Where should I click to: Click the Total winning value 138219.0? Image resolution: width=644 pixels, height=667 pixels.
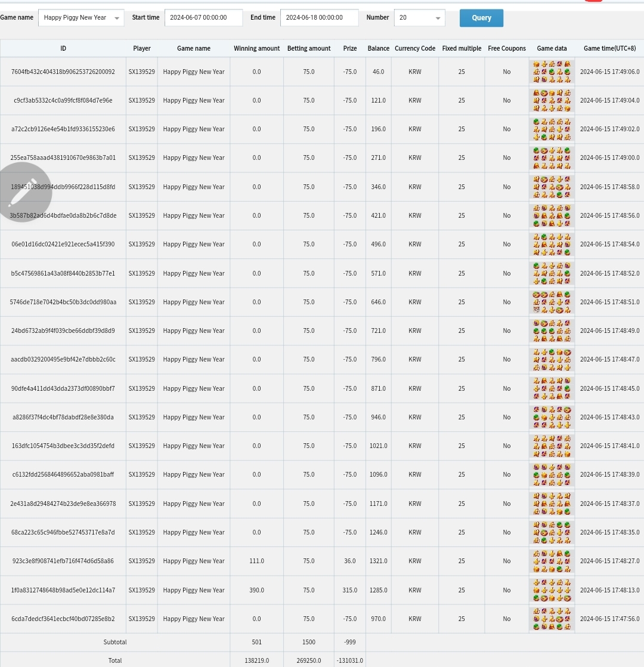pyautogui.click(x=257, y=660)
